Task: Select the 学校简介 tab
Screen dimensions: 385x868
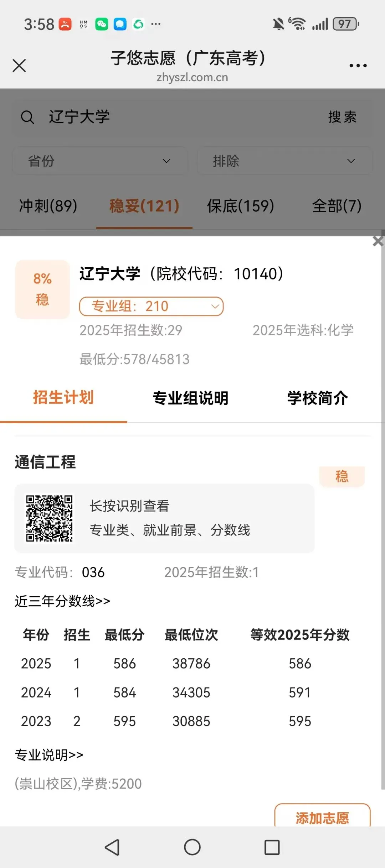Action: point(318,398)
